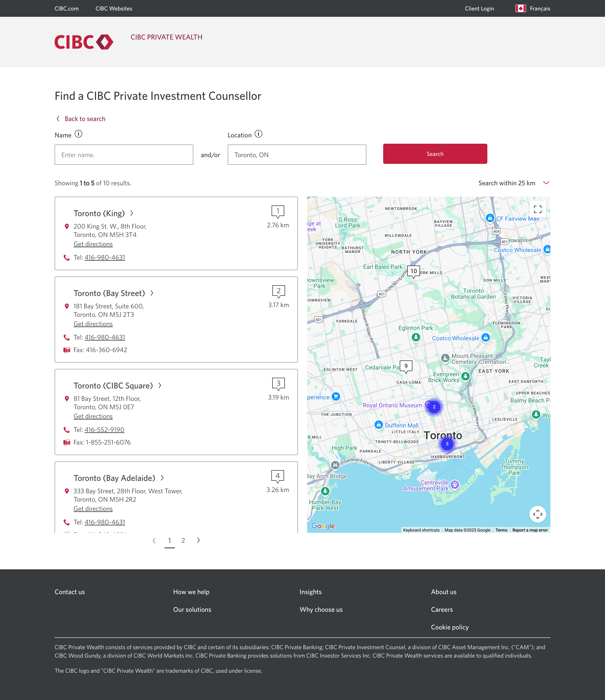605x700 pixels.
Task: Click the red Search button
Action: coord(435,154)
